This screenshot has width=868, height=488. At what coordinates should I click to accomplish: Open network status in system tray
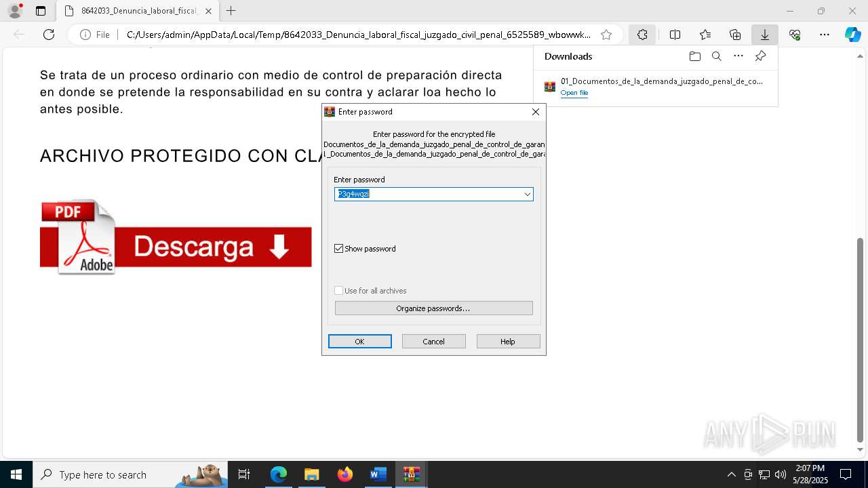(x=764, y=474)
